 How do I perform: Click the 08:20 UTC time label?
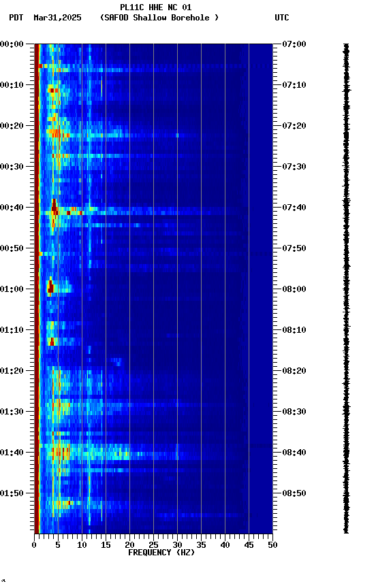pyautogui.click(x=294, y=371)
